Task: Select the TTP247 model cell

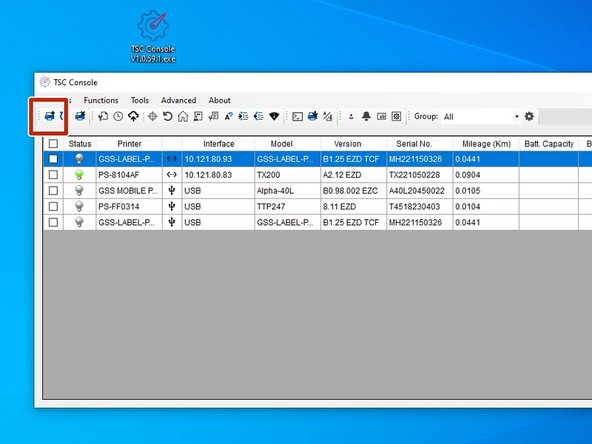Action: pyautogui.click(x=287, y=207)
